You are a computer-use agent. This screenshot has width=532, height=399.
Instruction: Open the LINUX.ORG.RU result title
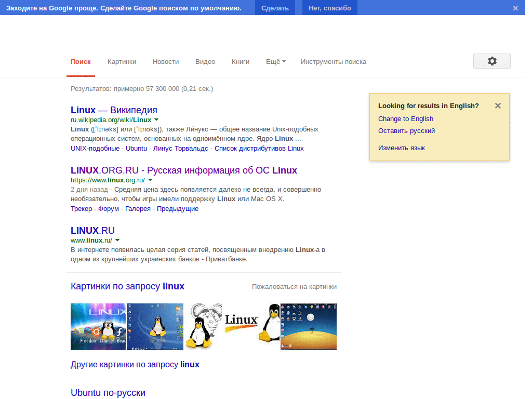[184, 170]
